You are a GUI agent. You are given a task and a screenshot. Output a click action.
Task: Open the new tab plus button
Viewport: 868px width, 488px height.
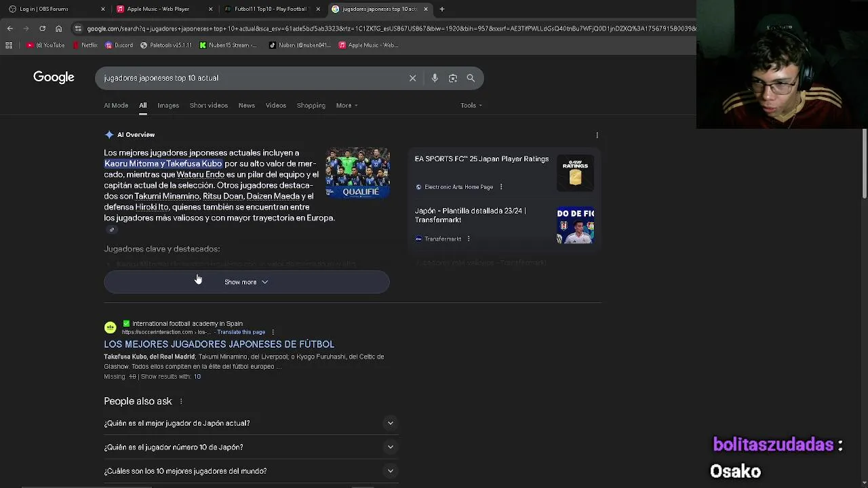441,9
